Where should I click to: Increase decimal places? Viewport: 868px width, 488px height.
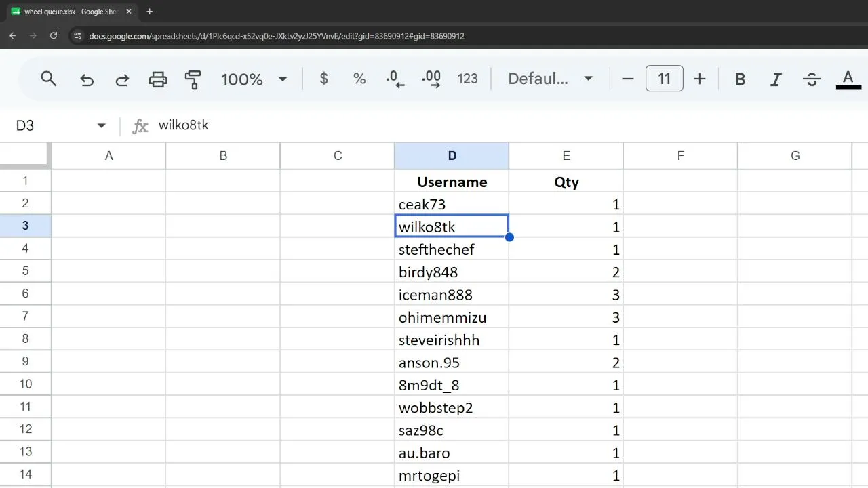(x=431, y=79)
